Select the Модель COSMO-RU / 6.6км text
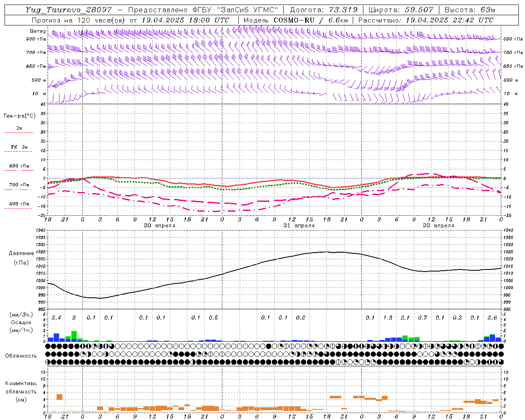Viewport: 525px width, 420px height. click(296, 20)
